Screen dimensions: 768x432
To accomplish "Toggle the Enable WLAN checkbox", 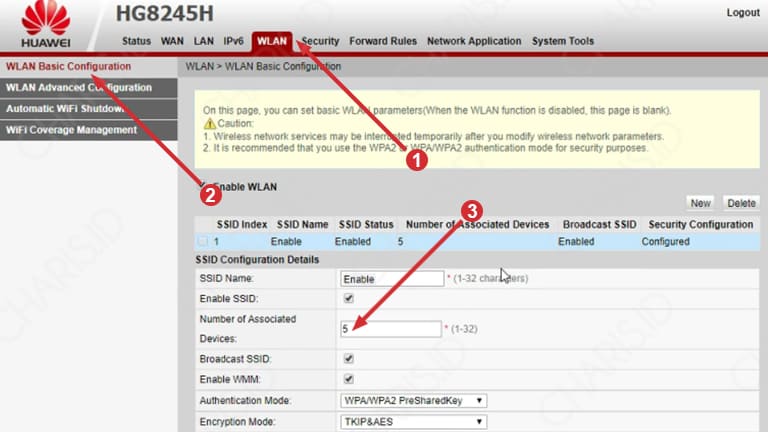I will pyautogui.click(x=203, y=186).
